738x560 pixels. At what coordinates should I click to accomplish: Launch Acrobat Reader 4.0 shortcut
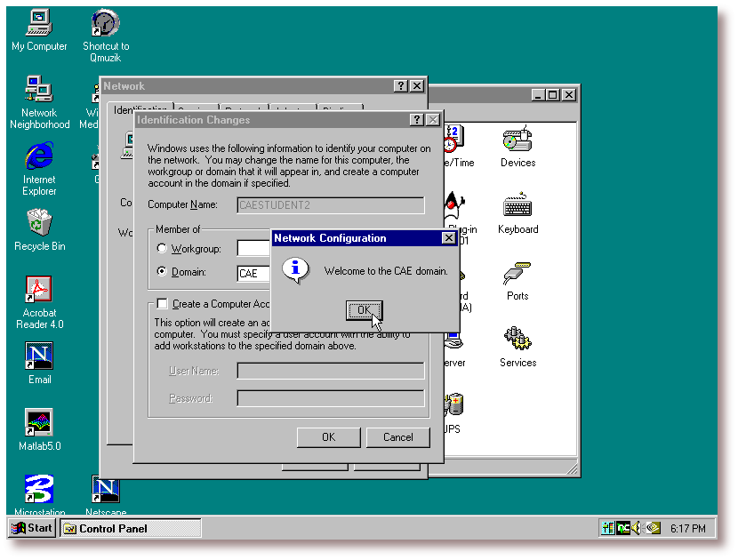(x=39, y=291)
